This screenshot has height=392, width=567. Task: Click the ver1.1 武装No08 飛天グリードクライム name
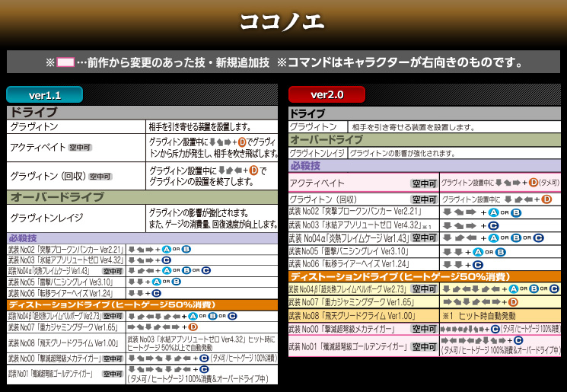coord(64,343)
